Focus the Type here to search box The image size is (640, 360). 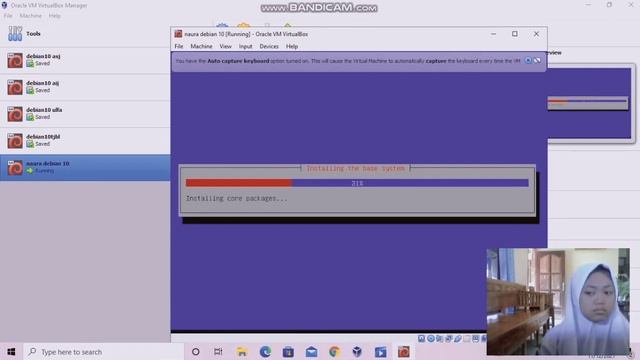[x=104, y=352]
